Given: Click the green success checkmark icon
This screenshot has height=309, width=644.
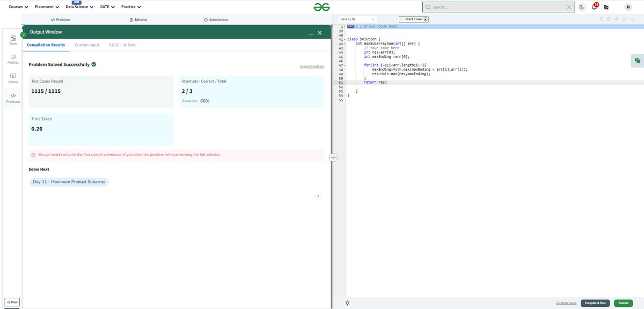Looking at the screenshot, I should [94, 64].
